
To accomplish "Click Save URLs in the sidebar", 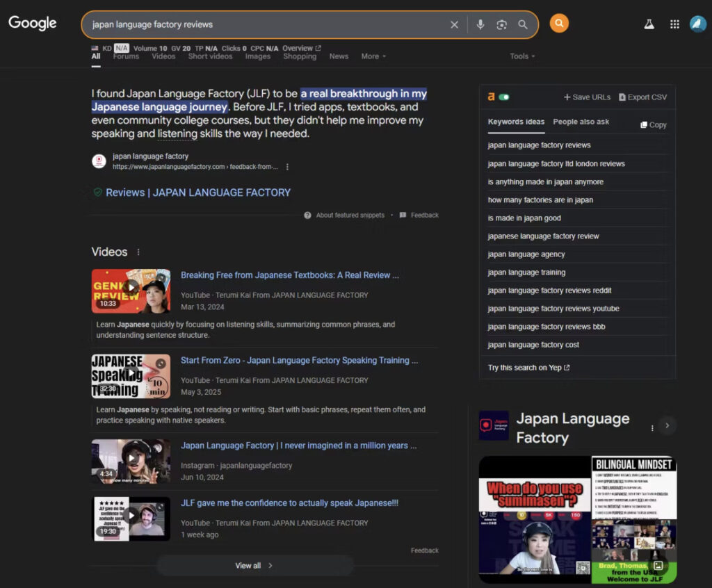I will coord(587,97).
